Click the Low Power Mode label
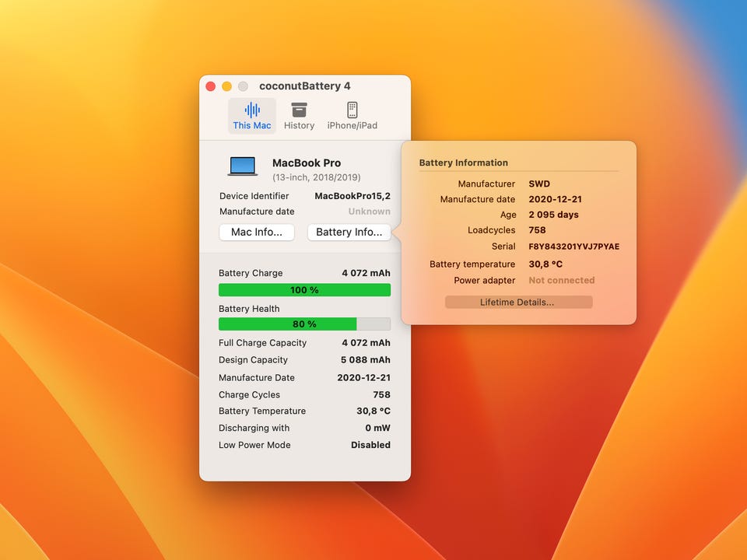Viewport: 747px width, 560px height. (x=254, y=445)
